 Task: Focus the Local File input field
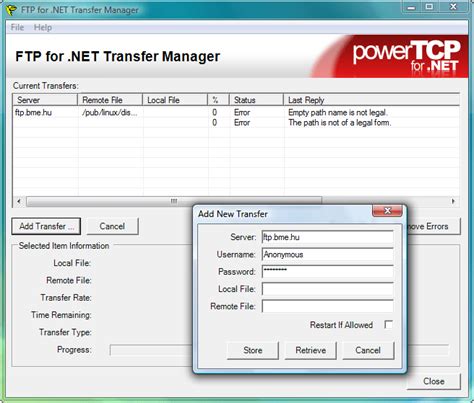click(x=327, y=289)
